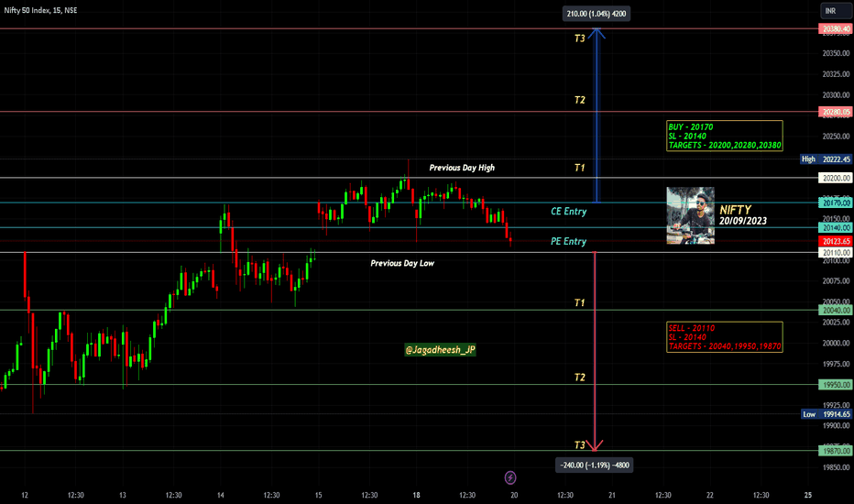
Task: Open the INR currency selector
Action: (835, 11)
